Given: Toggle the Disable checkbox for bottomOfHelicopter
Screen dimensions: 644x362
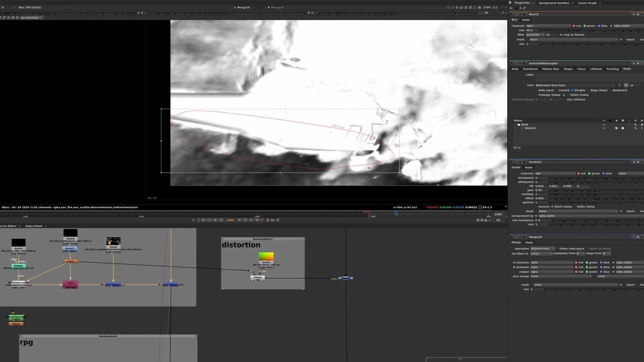Looking at the screenshot, I should point(573,90).
